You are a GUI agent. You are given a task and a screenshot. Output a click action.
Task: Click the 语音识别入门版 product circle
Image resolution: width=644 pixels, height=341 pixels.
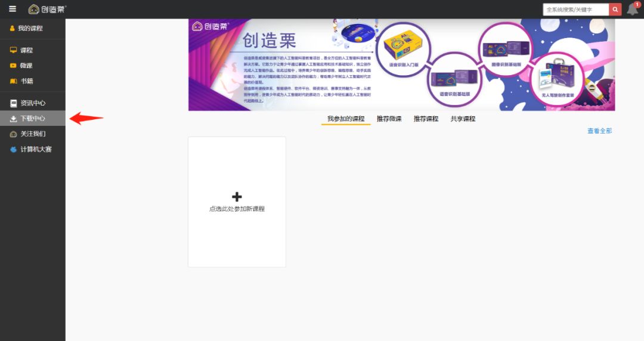pyautogui.click(x=403, y=49)
